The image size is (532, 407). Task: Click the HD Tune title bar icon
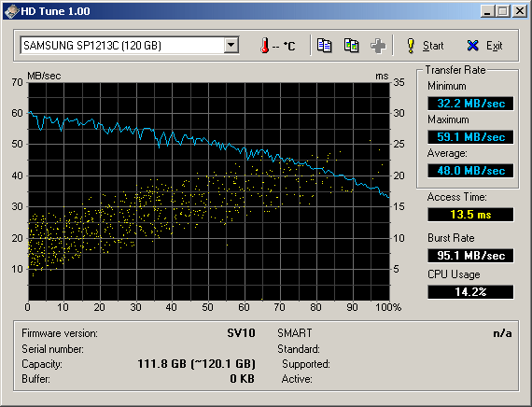tap(11, 11)
